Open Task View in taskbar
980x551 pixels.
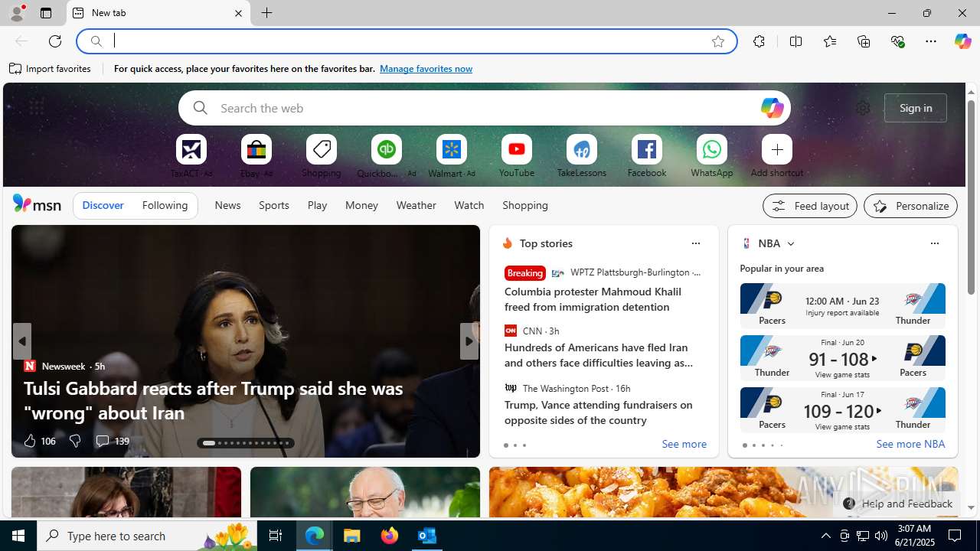[x=276, y=536]
